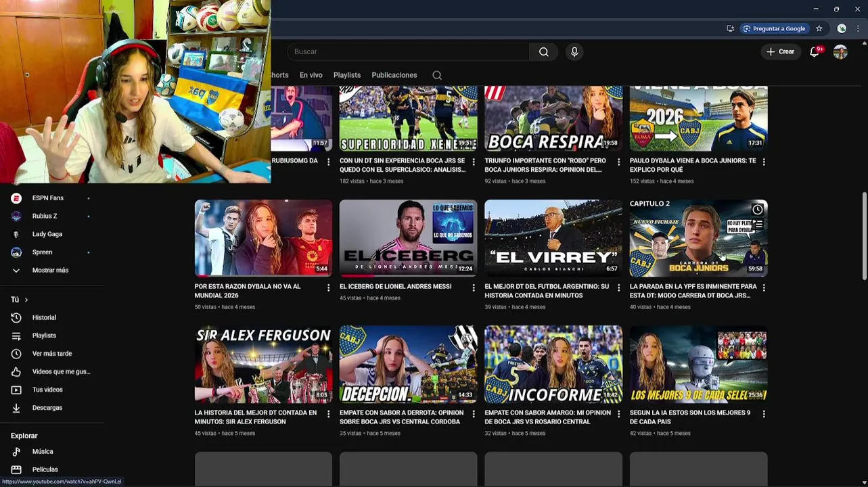
Task: Play Incoforme Boca thumbnail
Action: 553,365
